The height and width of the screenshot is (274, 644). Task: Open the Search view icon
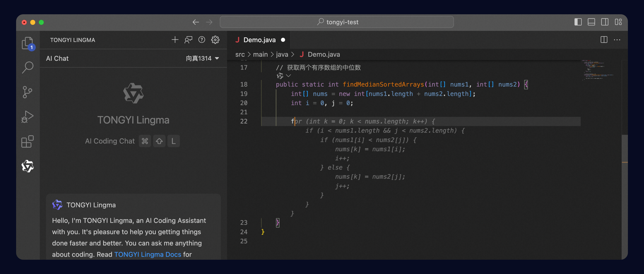28,67
